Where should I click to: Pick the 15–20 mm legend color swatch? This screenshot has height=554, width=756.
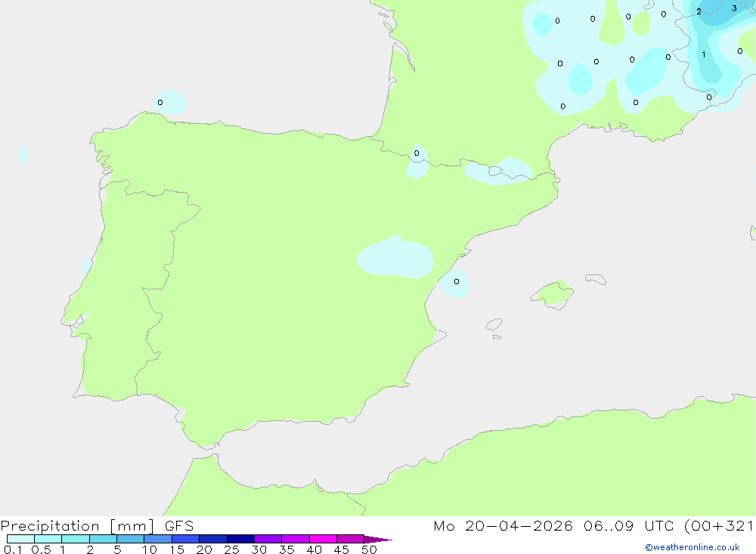pos(186,539)
